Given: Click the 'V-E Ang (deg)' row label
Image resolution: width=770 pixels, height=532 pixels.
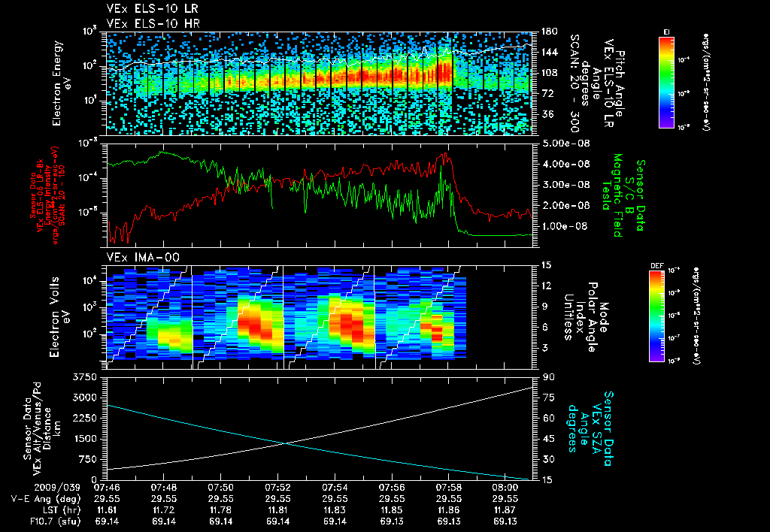Looking at the screenshot, I should pyautogui.click(x=46, y=499).
